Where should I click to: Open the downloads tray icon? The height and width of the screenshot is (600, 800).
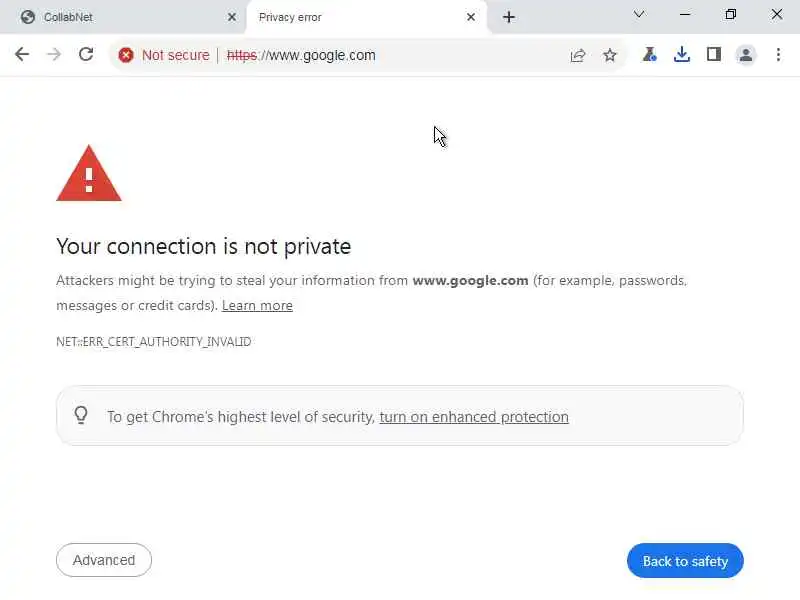(682, 55)
